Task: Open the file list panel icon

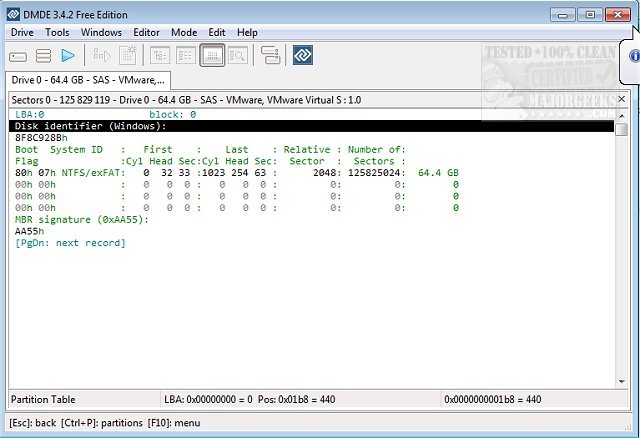Action: click(x=186, y=55)
